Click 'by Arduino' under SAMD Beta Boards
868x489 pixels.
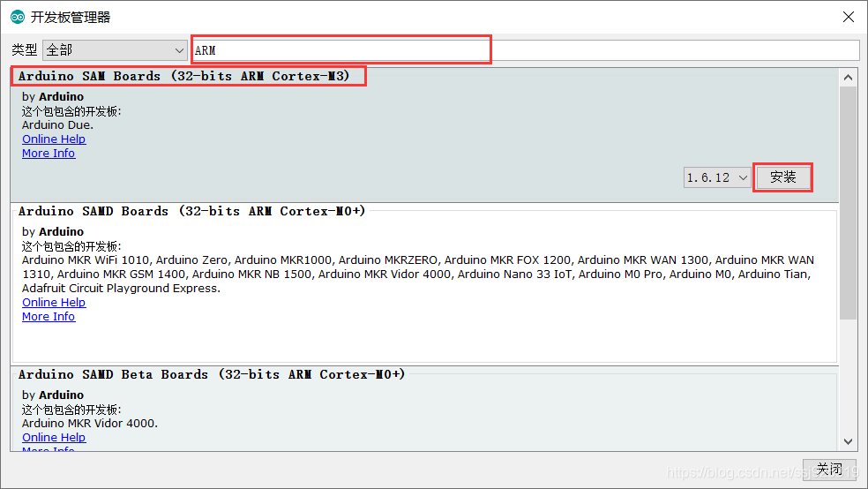[53, 395]
